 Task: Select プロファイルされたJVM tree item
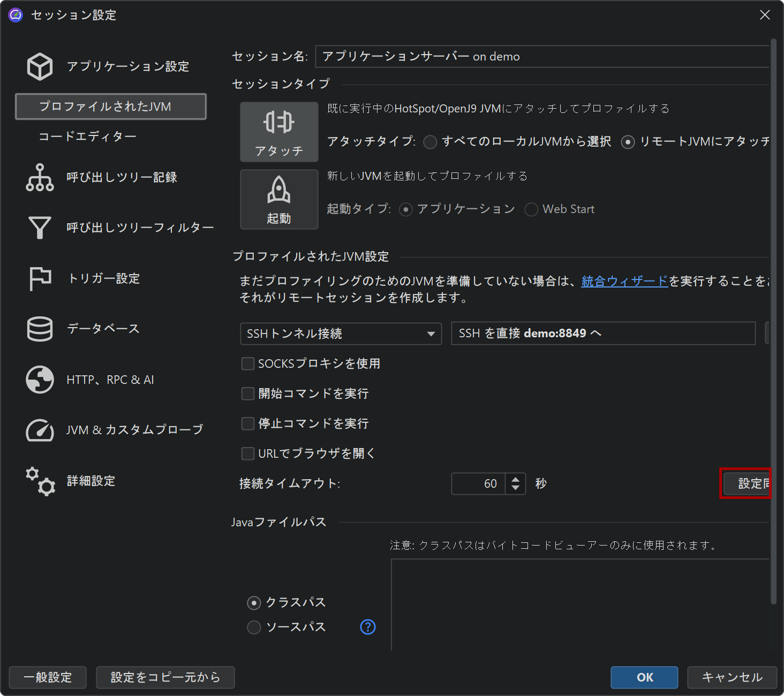(111, 107)
